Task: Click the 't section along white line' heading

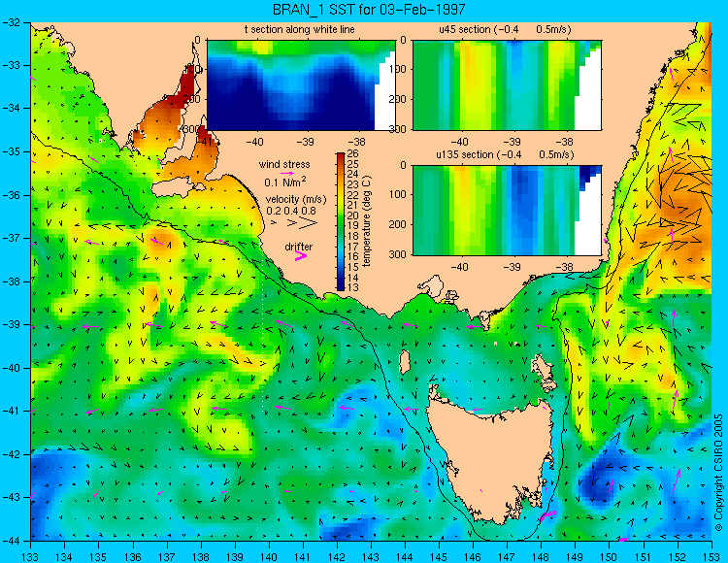Action: coord(300,29)
